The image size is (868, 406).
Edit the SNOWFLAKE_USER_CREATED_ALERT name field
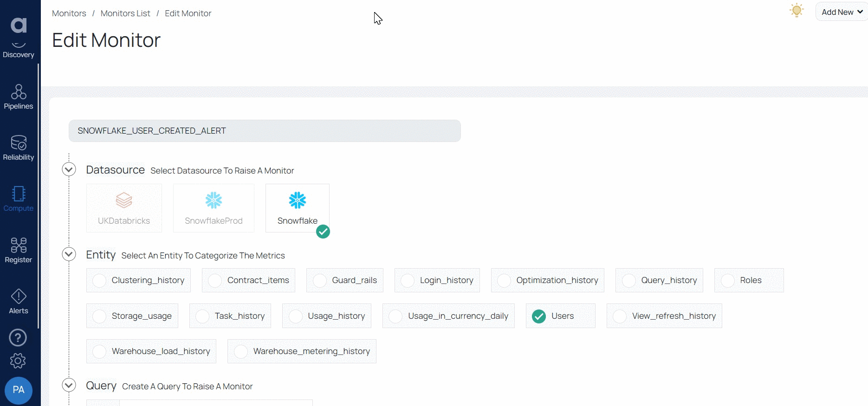pos(265,131)
